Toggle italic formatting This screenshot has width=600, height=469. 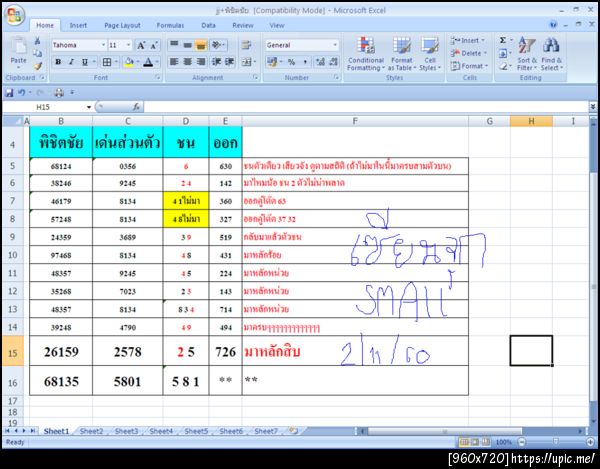[71, 62]
